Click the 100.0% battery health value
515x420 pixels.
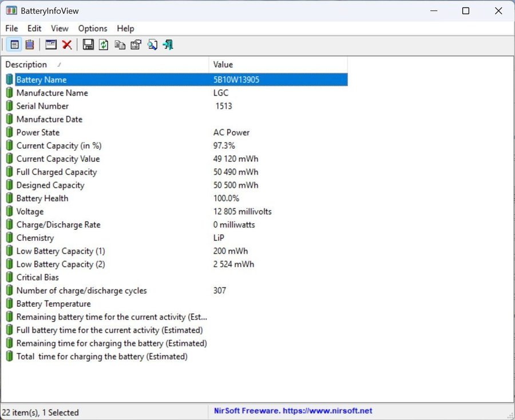tap(226, 198)
